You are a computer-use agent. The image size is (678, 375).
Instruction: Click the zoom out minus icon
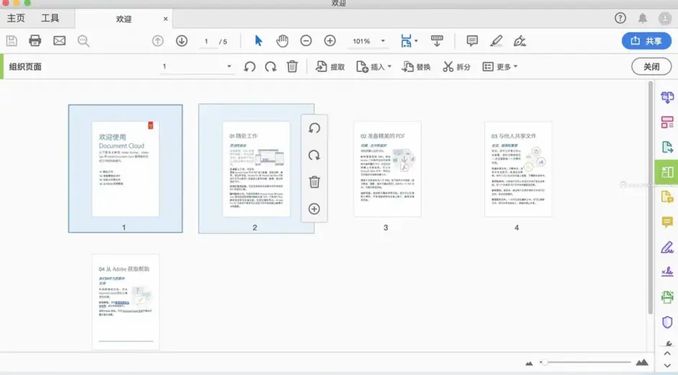306,41
